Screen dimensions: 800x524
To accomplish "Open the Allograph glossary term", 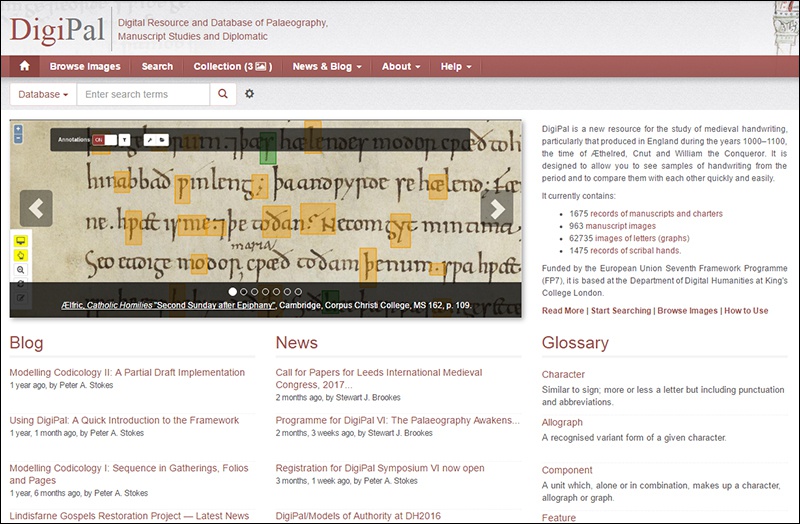I will click(562, 422).
